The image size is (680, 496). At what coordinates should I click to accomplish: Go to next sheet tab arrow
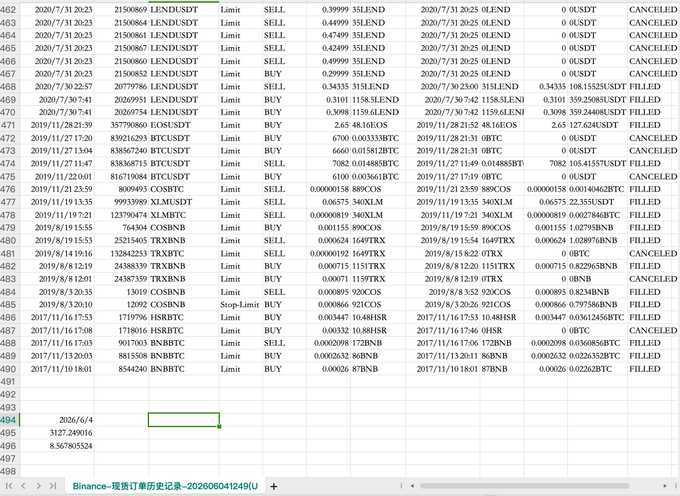pos(39,486)
